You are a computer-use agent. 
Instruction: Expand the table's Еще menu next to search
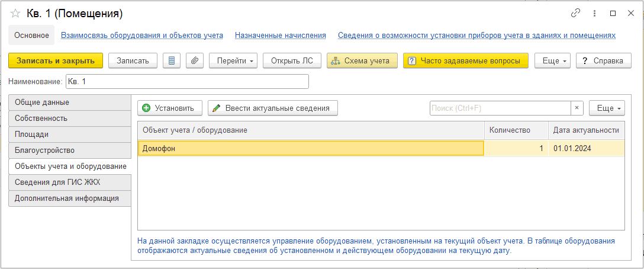(607, 108)
